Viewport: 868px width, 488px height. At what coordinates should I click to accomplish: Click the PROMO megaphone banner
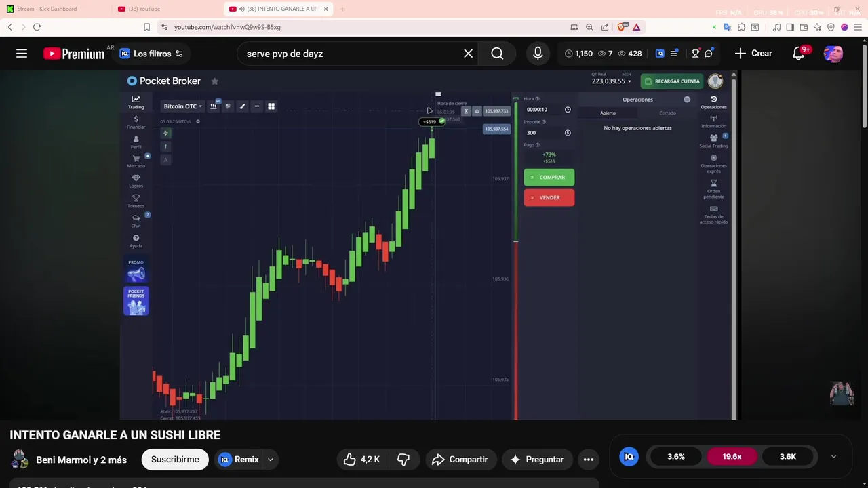click(x=136, y=270)
